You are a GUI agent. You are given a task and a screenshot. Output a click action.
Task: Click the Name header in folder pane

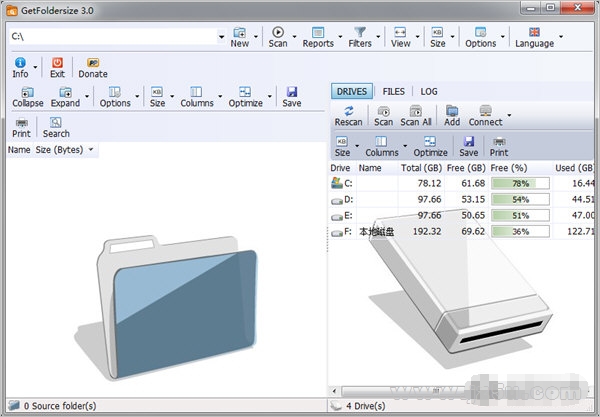[19, 150]
